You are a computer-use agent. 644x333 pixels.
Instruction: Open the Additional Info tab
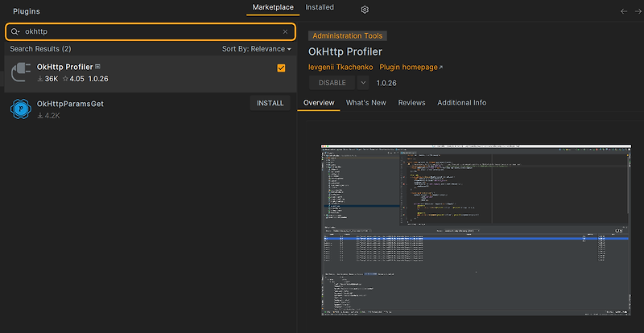point(461,103)
